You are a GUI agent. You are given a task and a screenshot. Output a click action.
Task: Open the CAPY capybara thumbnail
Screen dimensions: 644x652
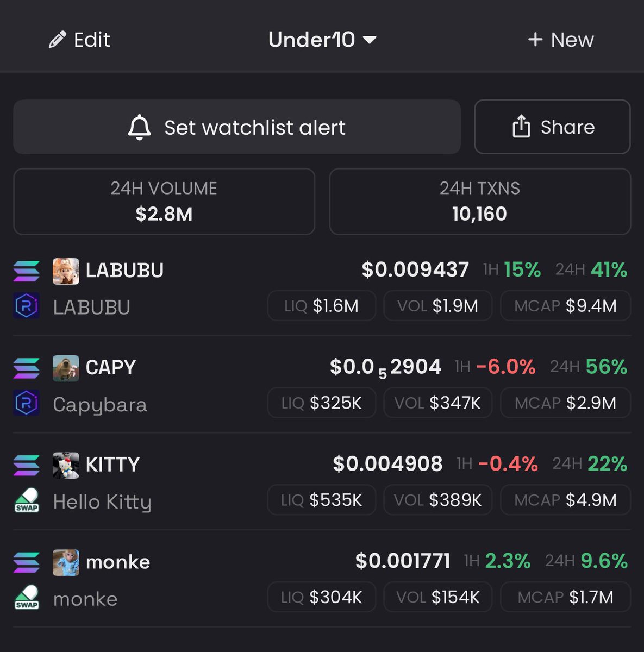click(x=66, y=368)
